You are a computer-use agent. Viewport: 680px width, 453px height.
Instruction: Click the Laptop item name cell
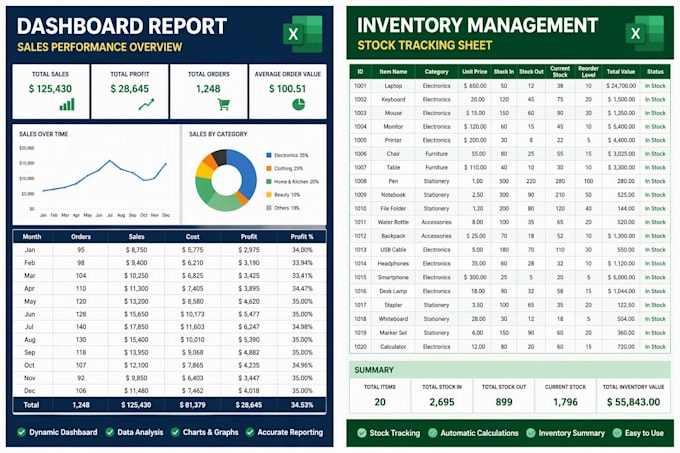393,86
